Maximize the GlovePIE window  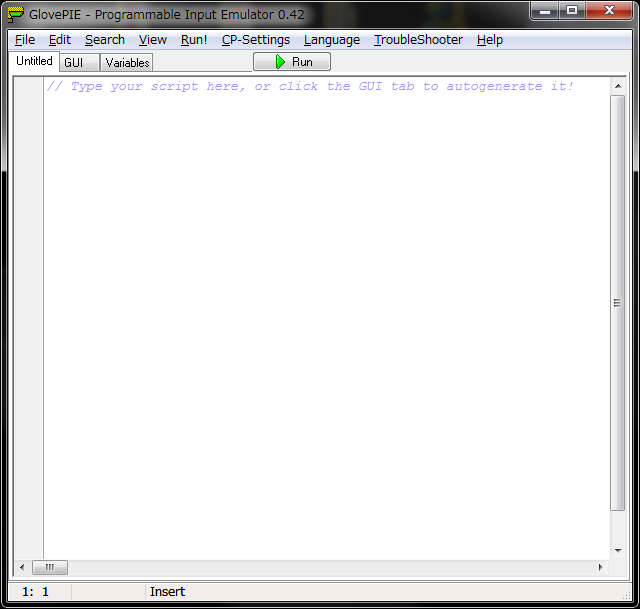click(x=572, y=11)
